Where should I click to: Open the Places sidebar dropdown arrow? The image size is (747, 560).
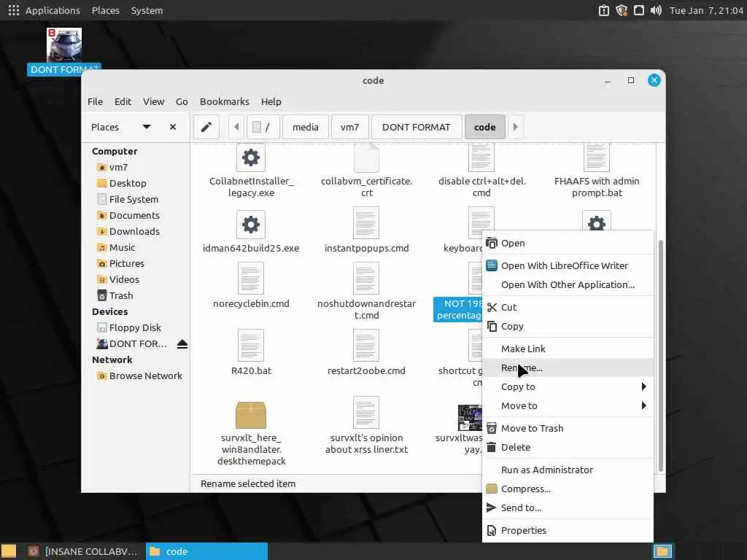[147, 127]
